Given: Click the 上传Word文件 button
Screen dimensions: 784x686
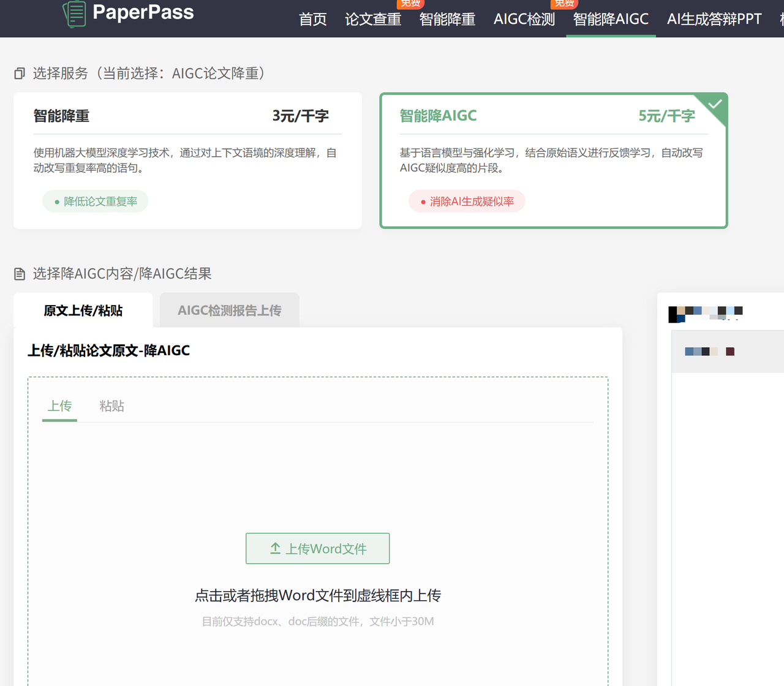Looking at the screenshot, I should tap(318, 548).
